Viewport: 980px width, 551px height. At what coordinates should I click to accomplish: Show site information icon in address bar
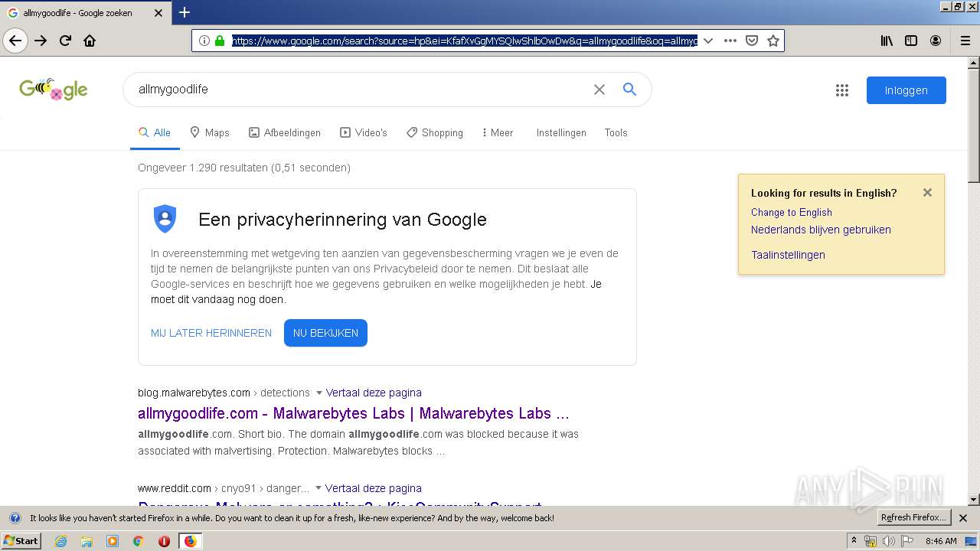[204, 41]
